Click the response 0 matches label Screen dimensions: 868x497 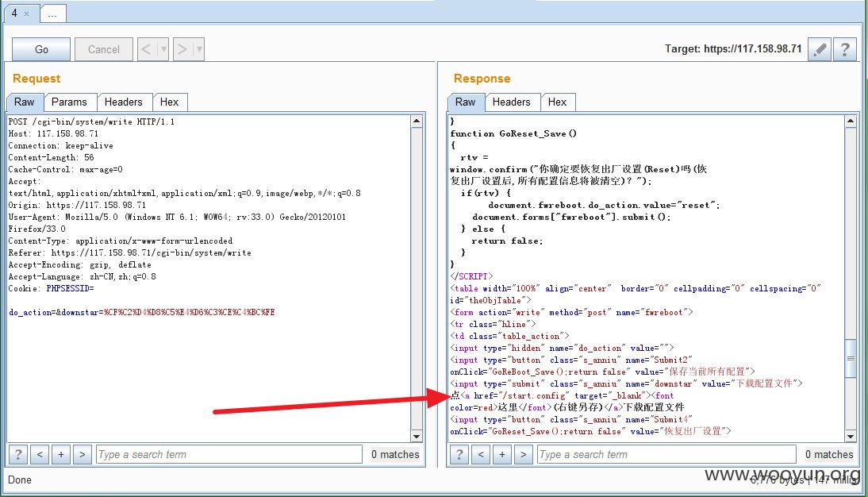point(829,454)
